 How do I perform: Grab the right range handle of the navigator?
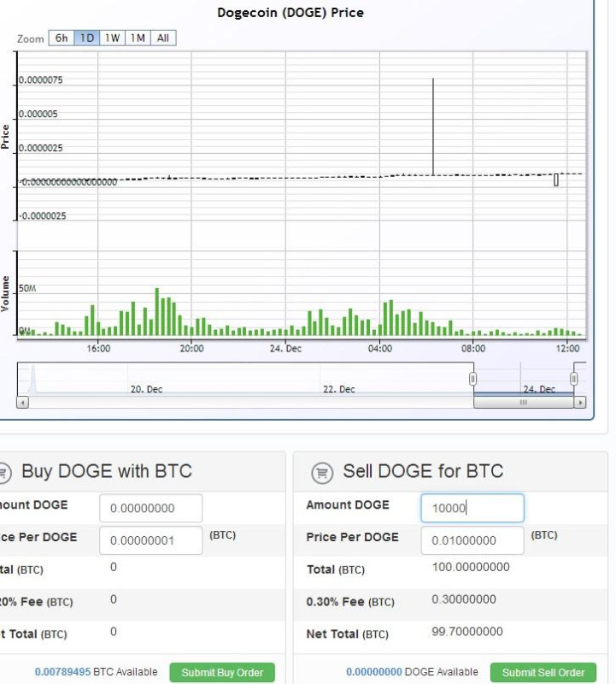coord(574,379)
